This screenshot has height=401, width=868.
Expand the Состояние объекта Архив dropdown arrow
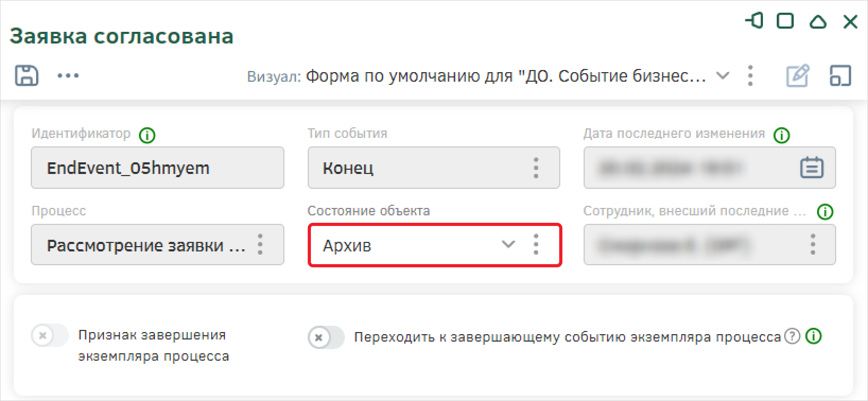[x=508, y=245]
